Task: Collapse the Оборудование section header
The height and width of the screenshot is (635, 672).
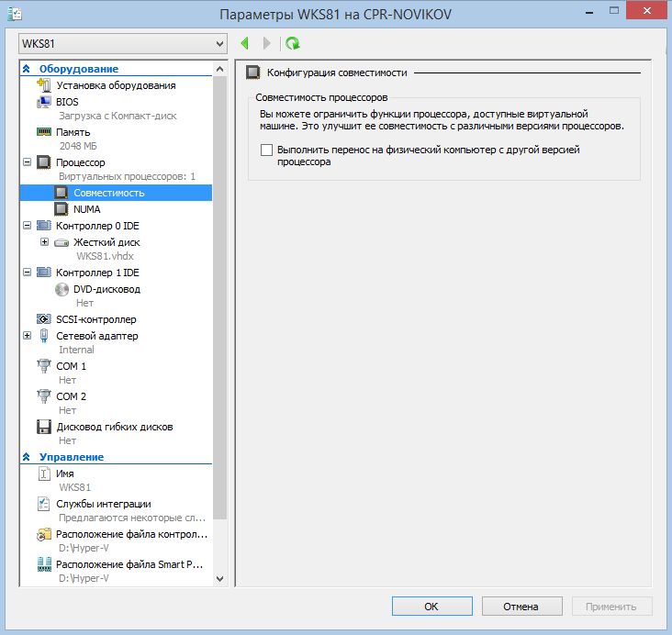Action: pyautogui.click(x=28, y=69)
